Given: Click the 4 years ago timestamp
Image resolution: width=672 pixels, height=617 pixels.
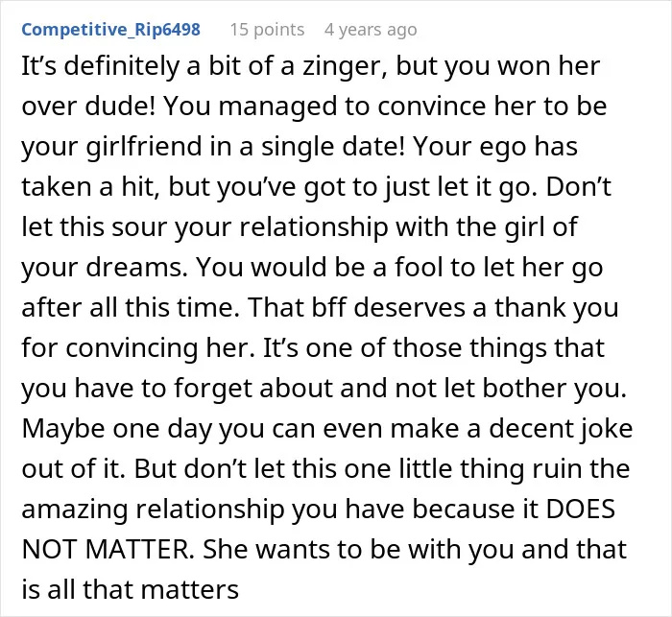Looking at the screenshot, I should [371, 30].
